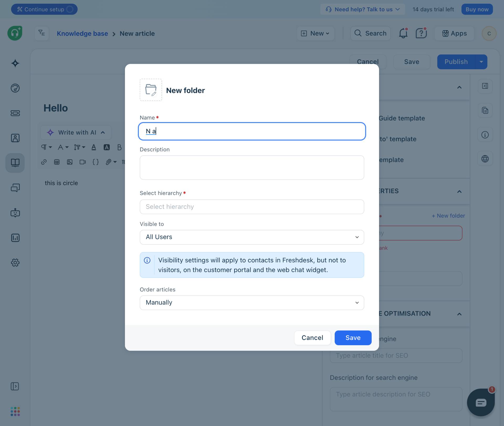This screenshot has width=504, height=426.
Task: Click the Freshdesk headset logo icon
Action: pos(15,33)
